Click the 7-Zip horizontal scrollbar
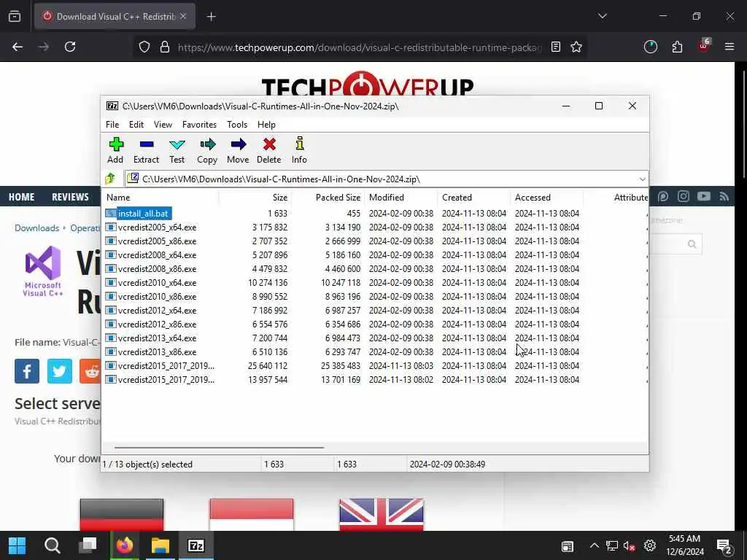Screen dimensions: 747x560 pos(219,447)
